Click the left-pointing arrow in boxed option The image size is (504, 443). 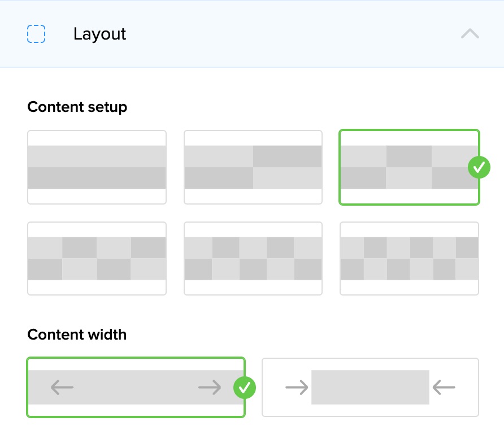click(x=444, y=387)
